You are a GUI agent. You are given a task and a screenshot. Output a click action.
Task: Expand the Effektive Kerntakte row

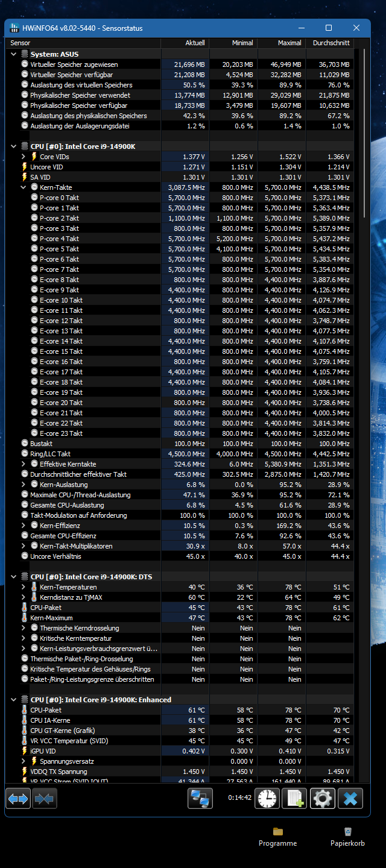24,464
